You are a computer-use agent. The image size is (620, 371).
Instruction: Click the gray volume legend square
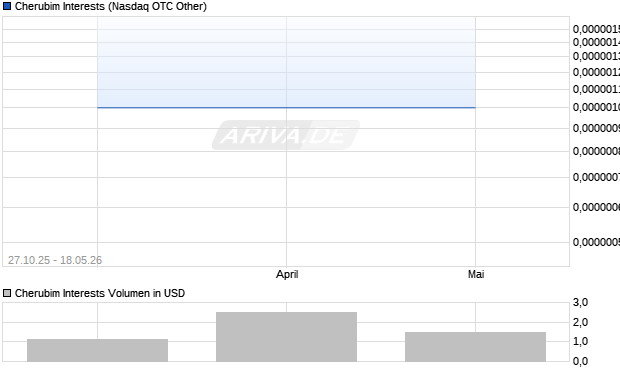tap(7, 293)
